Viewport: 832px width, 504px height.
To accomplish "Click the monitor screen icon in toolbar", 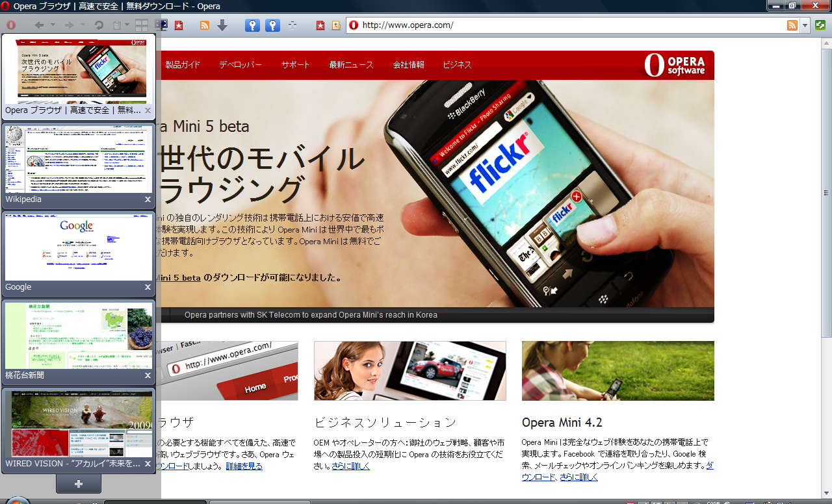I will pyautogui.click(x=161, y=25).
